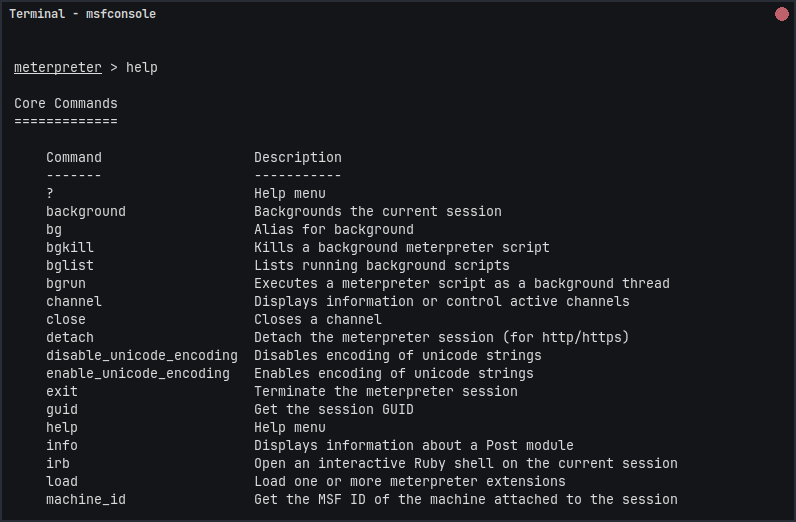Screen dimensions: 796x522
Task: Click the Terminal - msfconsole title text
Action: click(82, 14)
